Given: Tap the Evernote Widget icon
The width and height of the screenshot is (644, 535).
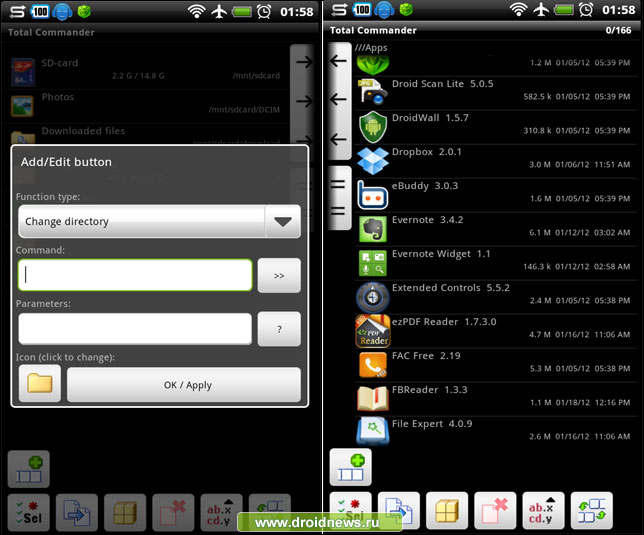Looking at the screenshot, I should pos(373,263).
